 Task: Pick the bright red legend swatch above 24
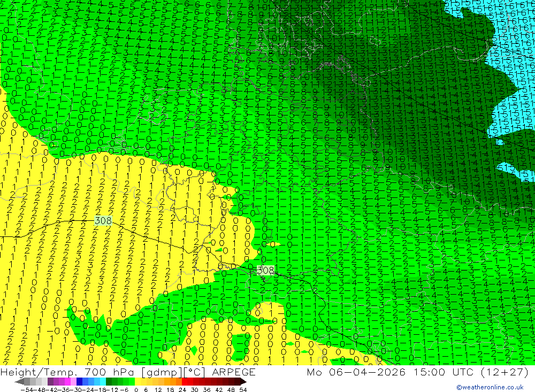185,381
